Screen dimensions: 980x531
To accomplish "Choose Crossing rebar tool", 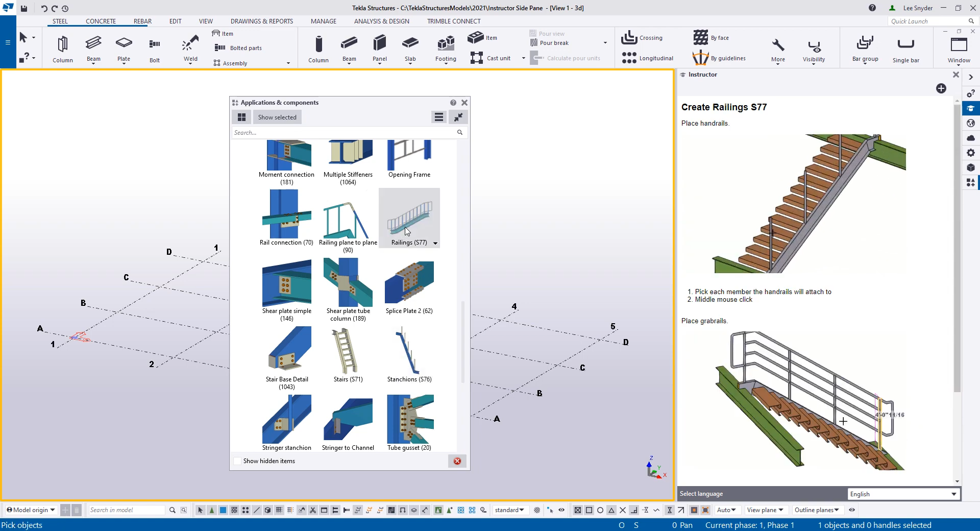I will pyautogui.click(x=642, y=38).
